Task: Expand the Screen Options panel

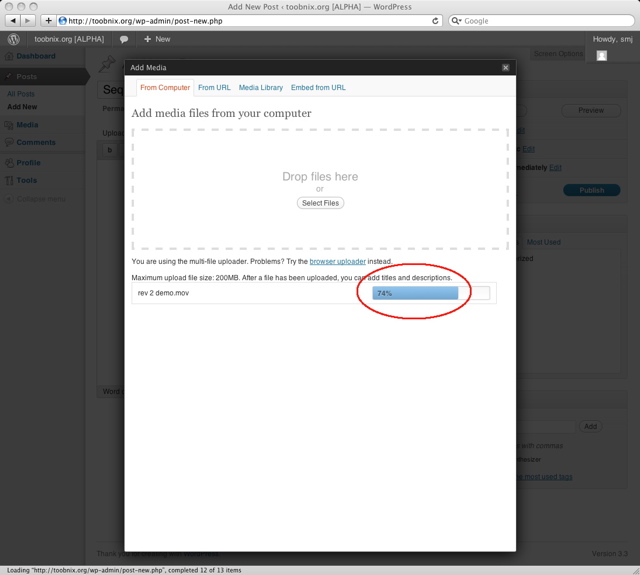Action: click(x=558, y=54)
